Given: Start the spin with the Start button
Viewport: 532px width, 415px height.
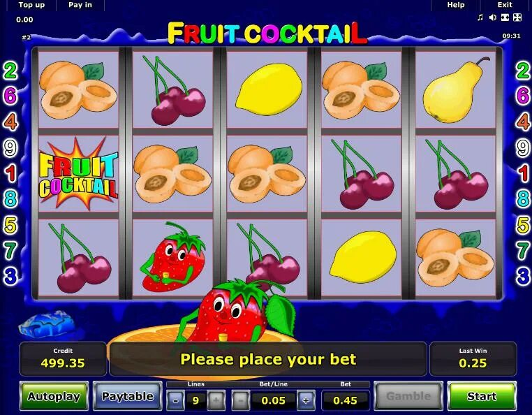Looking at the screenshot, I should (x=482, y=396).
